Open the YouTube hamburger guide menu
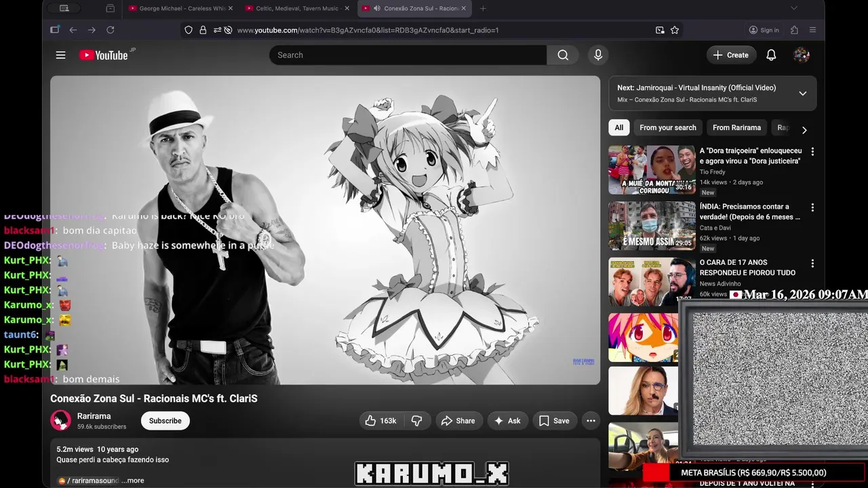This screenshot has width=868, height=488. [x=60, y=55]
